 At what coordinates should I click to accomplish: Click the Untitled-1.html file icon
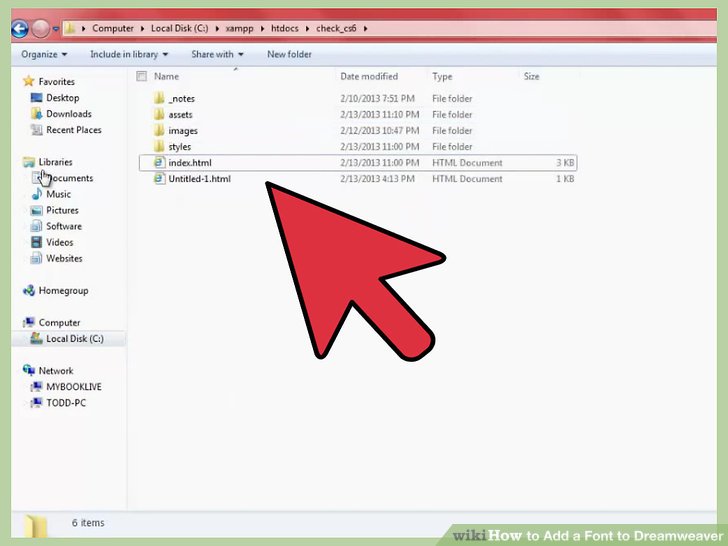coord(158,178)
